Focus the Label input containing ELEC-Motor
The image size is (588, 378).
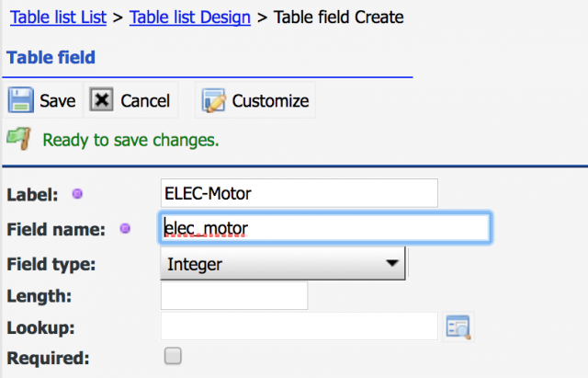pyautogui.click(x=300, y=193)
